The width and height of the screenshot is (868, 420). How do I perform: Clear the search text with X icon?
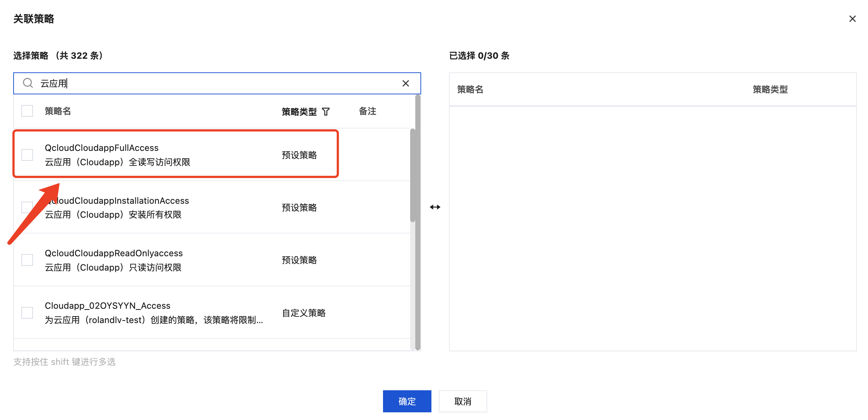[405, 83]
